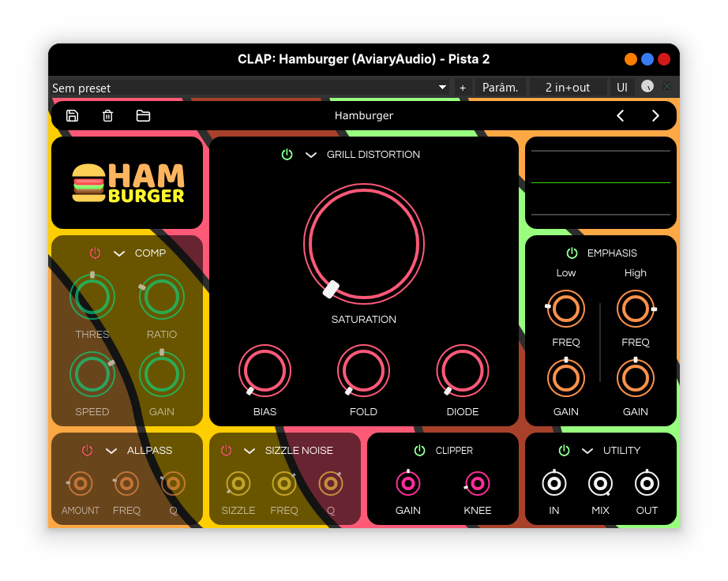Click the Clipper Gain knob

(x=408, y=482)
